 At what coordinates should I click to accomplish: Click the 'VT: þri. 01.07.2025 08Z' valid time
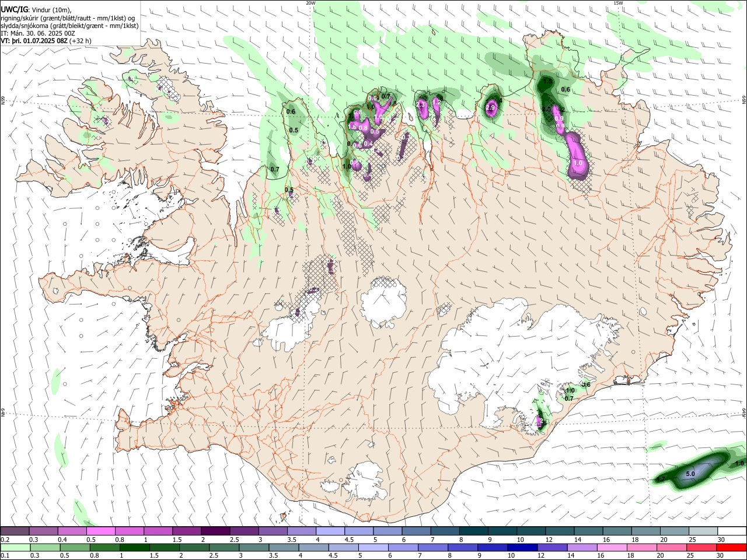tap(34, 41)
